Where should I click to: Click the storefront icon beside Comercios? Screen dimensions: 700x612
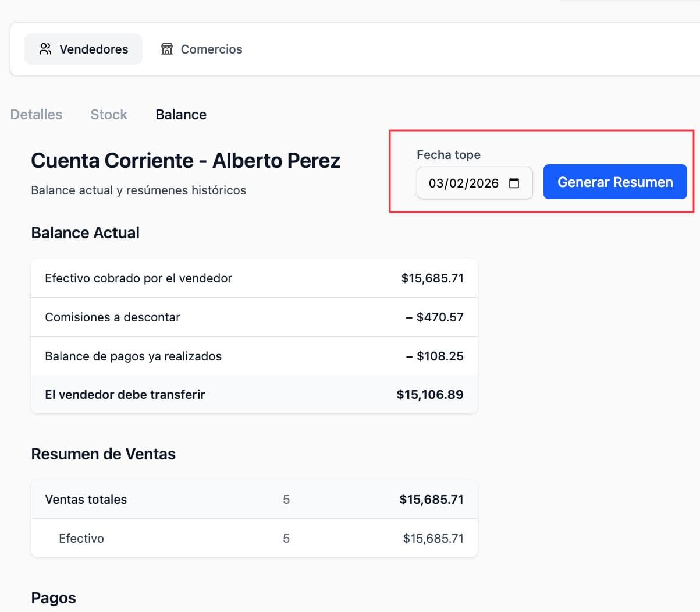coord(167,49)
